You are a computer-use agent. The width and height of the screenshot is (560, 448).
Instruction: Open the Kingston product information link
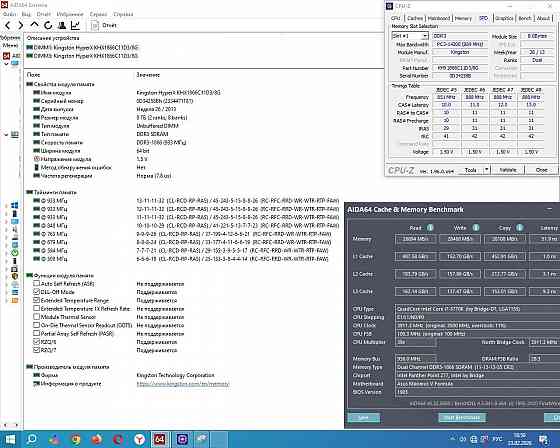[183, 384]
